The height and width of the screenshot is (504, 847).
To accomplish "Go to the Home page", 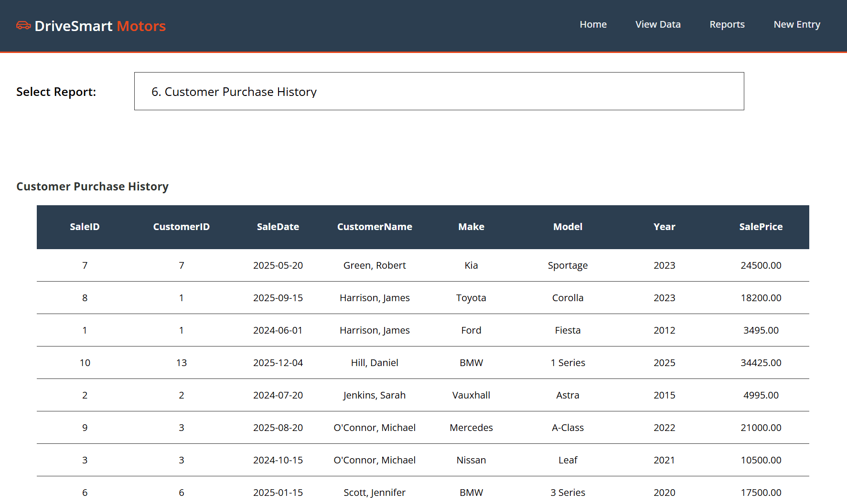I will (593, 24).
